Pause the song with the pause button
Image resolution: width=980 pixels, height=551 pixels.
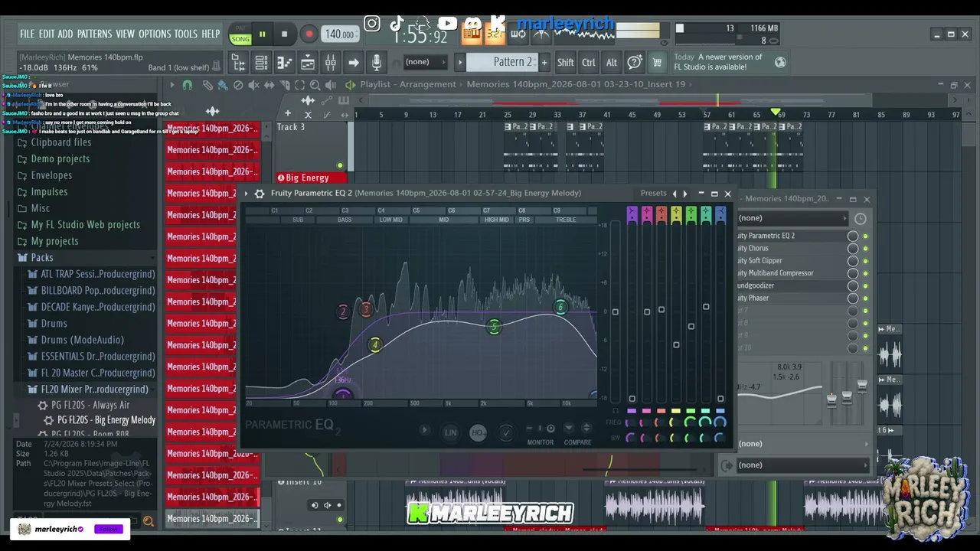tap(262, 34)
